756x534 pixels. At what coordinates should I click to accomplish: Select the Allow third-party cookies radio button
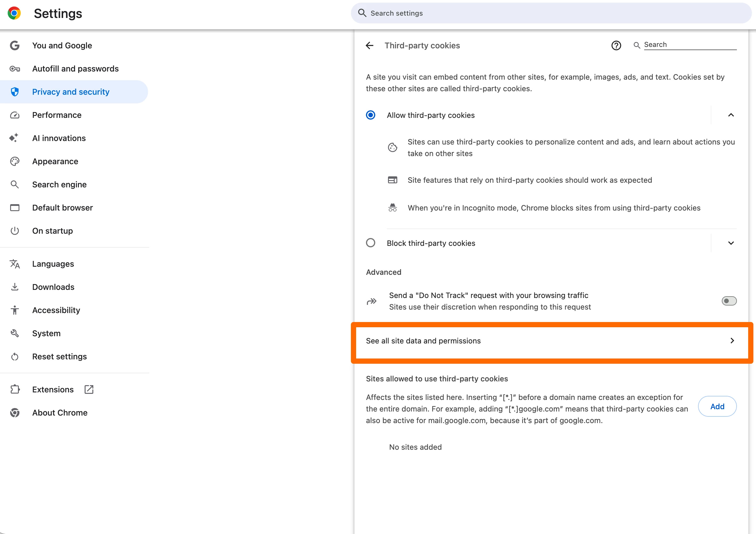(370, 115)
